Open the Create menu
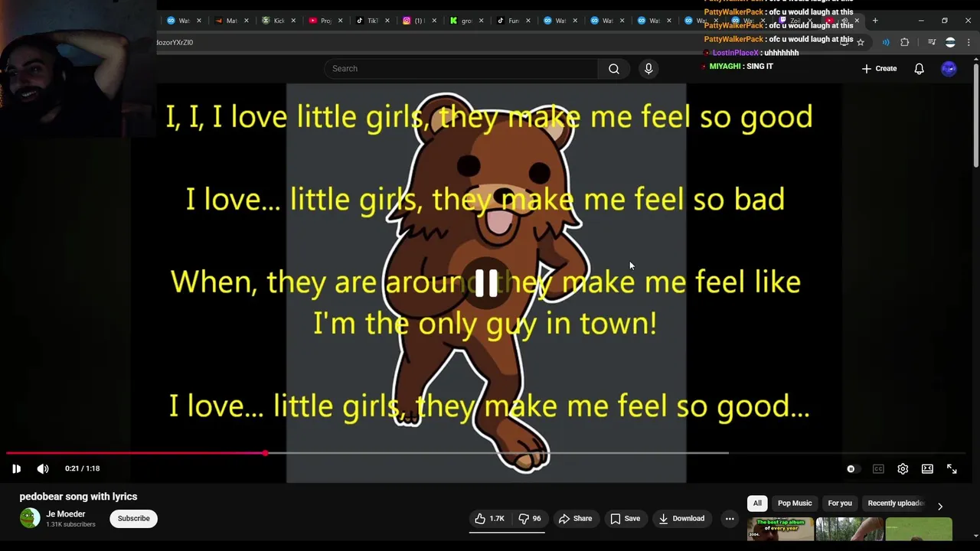Image resolution: width=980 pixels, height=551 pixels. 879,69
